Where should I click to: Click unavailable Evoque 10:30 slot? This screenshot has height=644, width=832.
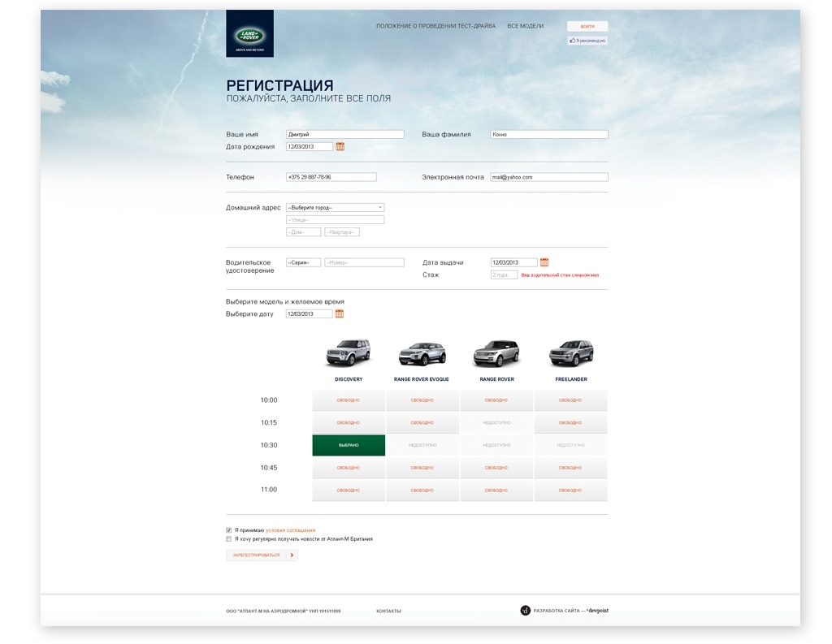click(422, 445)
